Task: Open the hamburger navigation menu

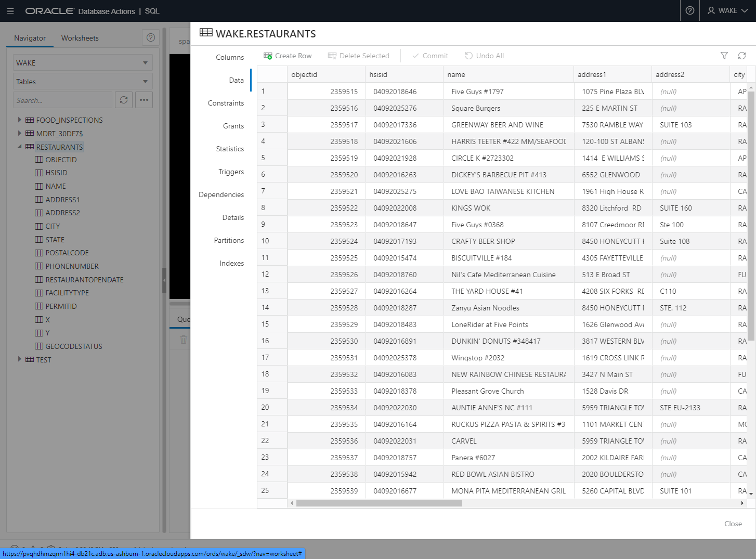Action: click(x=10, y=10)
